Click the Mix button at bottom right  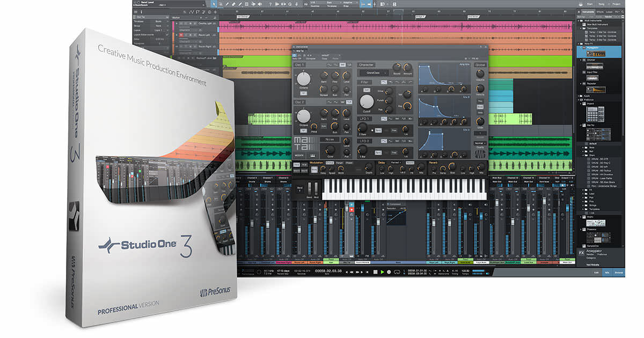click(x=607, y=273)
